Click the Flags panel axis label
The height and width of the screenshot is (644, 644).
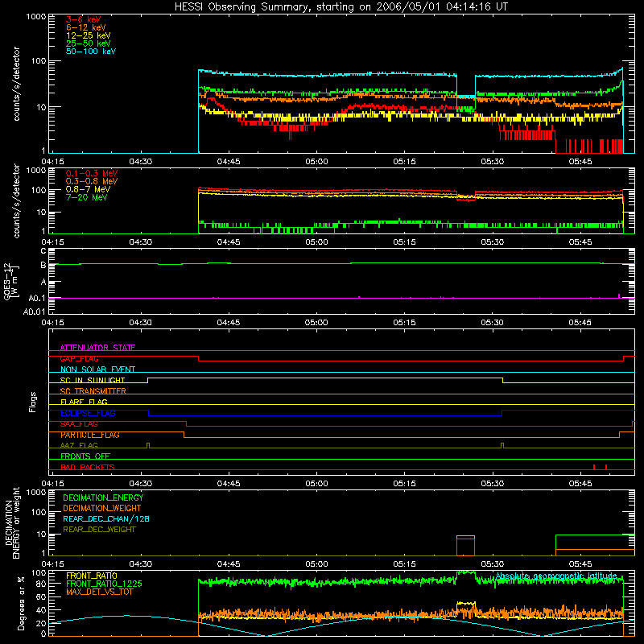coord(33,402)
